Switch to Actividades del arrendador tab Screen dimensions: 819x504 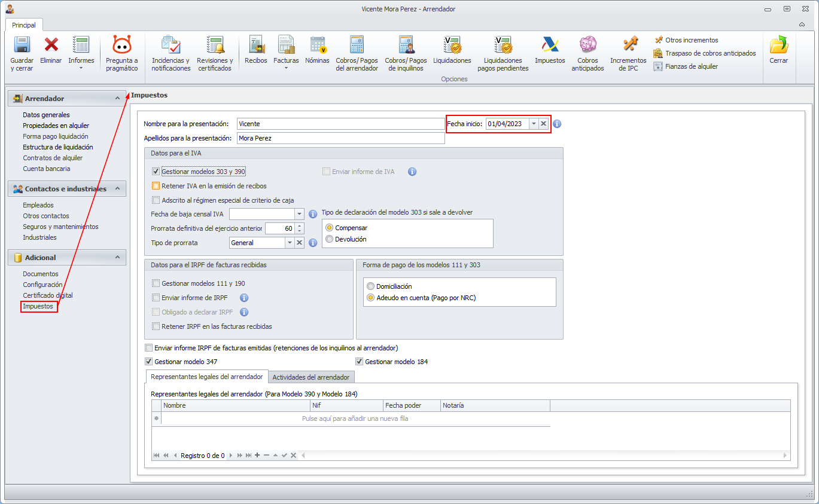click(311, 377)
